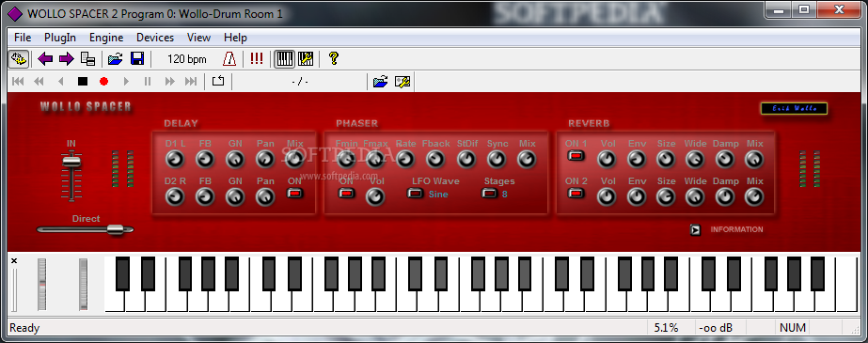868x343 pixels.
Task: Click the Phaser Vol knob
Action: point(376,197)
